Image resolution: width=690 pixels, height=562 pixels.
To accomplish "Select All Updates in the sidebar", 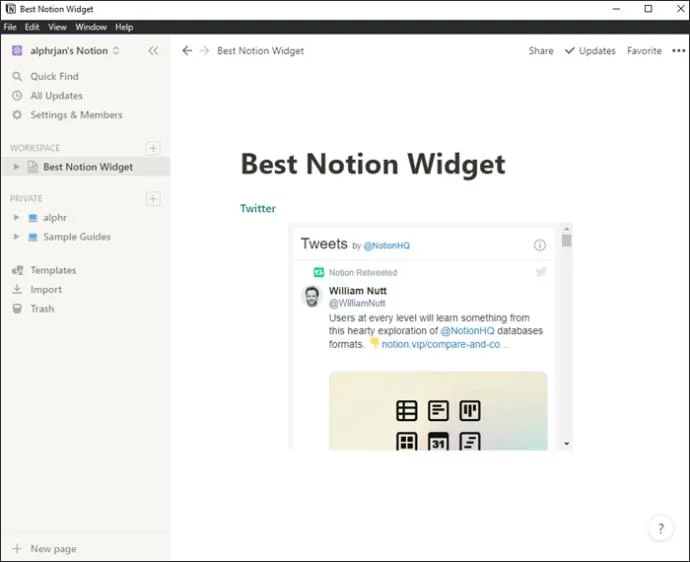I will [x=56, y=96].
